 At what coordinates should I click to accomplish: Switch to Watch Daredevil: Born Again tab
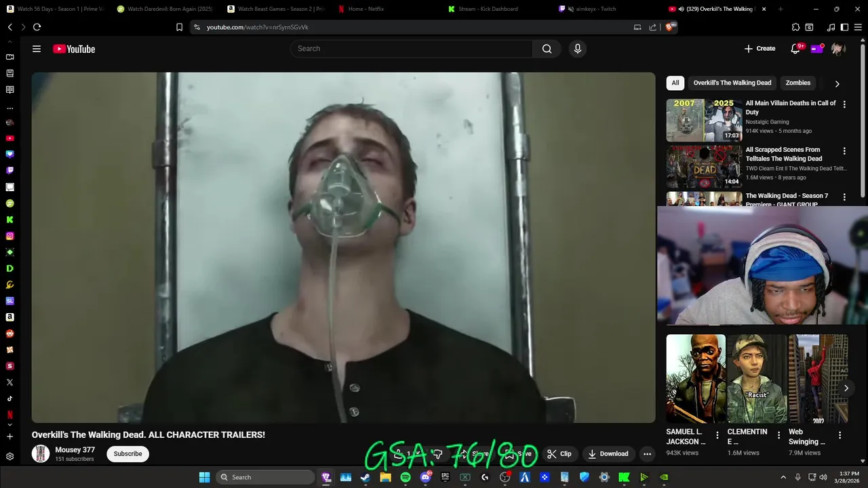pyautogui.click(x=165, y=9)
